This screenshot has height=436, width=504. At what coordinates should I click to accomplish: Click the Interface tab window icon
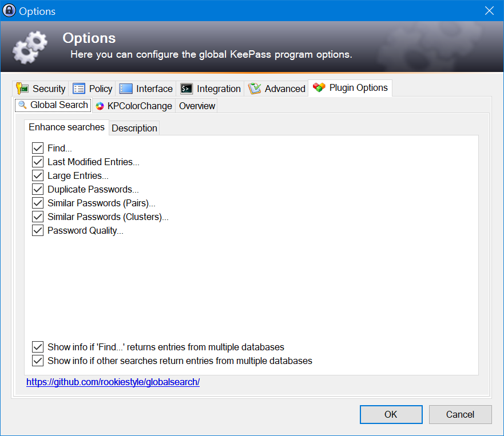(x=126, y=89)
